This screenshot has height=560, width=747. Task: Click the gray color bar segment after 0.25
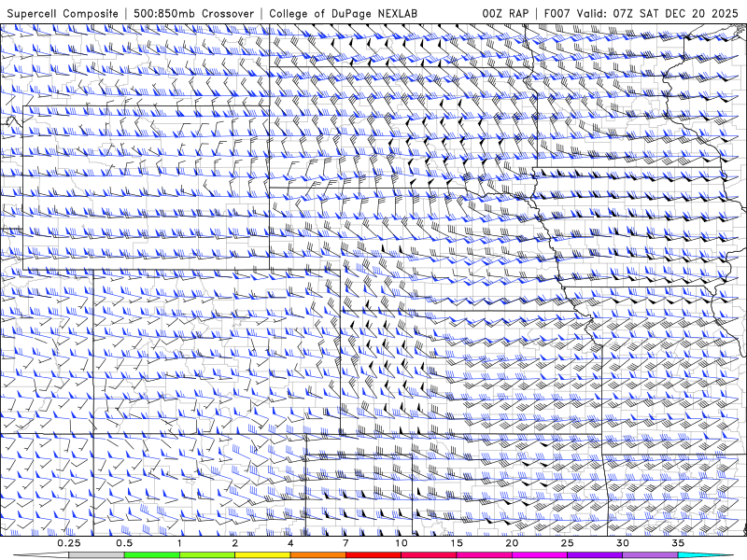click(x=96, y=555)
